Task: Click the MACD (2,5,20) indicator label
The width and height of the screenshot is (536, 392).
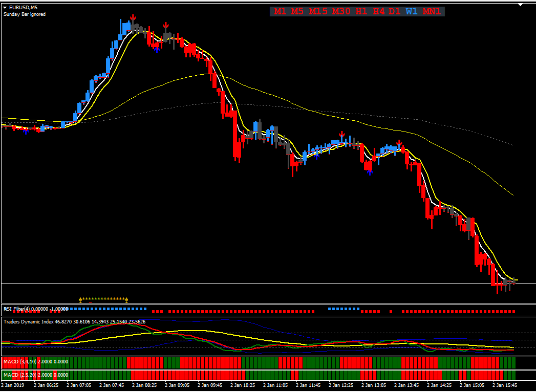Action: pos(36,375)
